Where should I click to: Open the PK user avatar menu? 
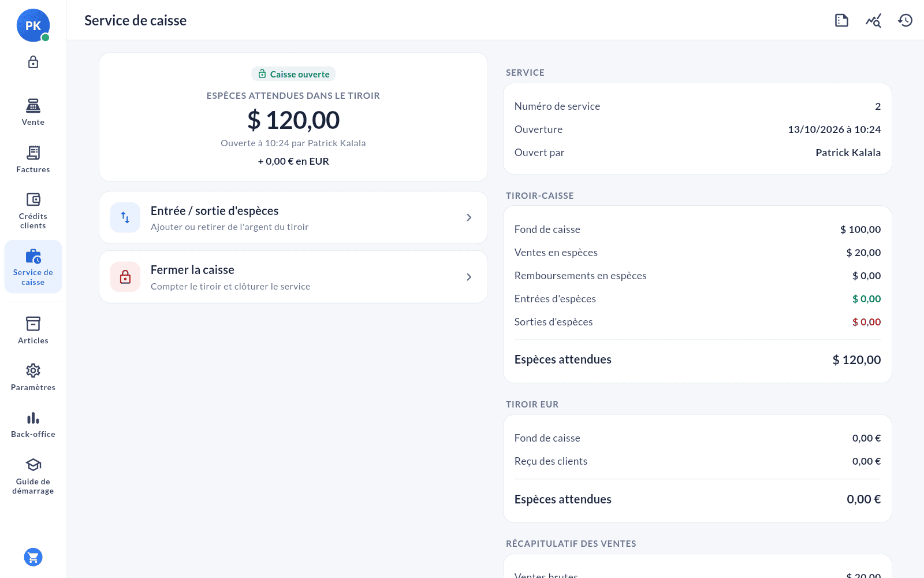click(33, 25)
